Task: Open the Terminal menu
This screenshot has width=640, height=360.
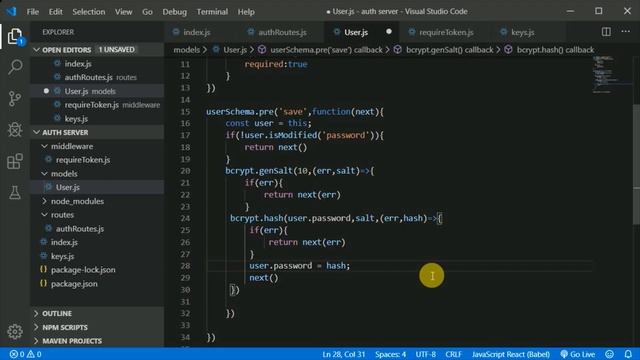Action: (212, 11)
